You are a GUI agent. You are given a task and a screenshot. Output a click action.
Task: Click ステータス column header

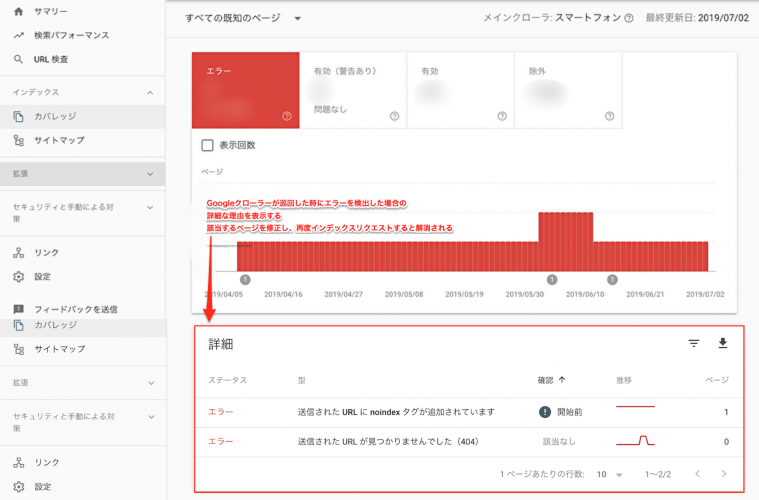228,380
